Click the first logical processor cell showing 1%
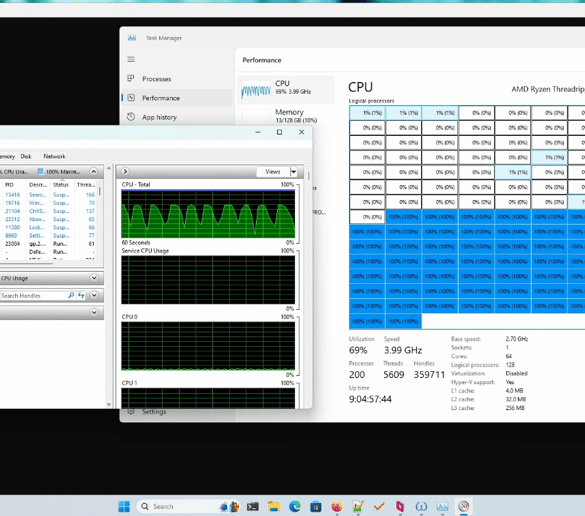The width and height of the screenshot is (585, 516). click(x=367, y=113)
